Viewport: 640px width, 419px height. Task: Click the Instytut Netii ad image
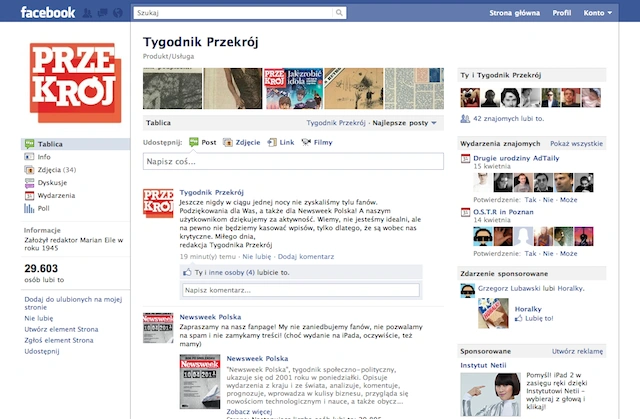click(491, 394)
